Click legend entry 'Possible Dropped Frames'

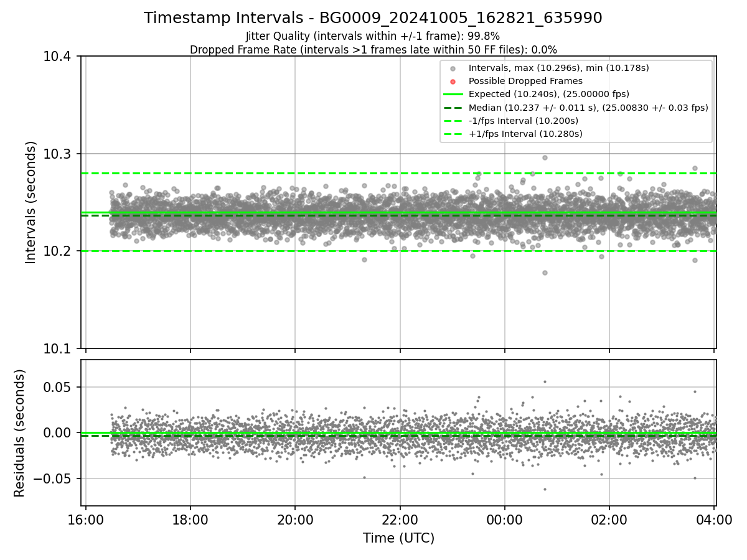coord(525,81)
